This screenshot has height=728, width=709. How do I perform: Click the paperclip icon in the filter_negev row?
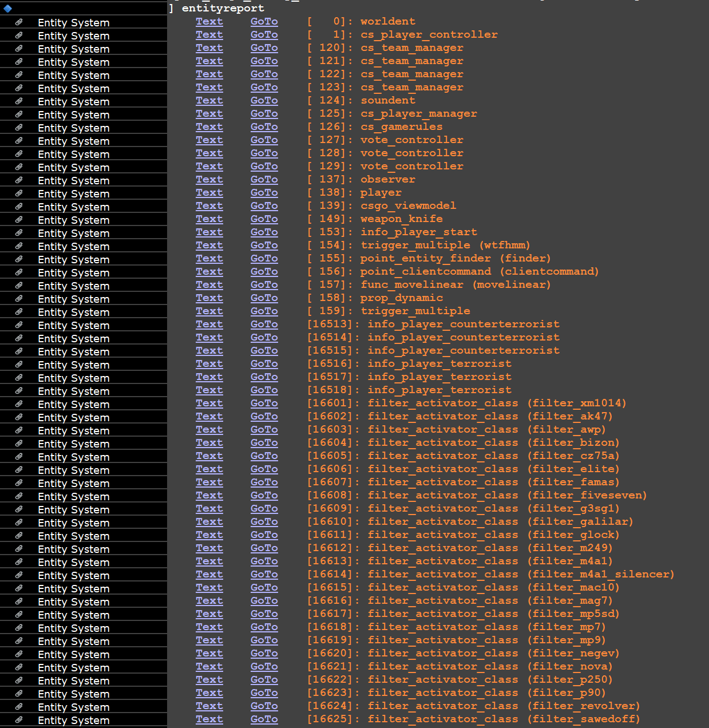(19, 654)
